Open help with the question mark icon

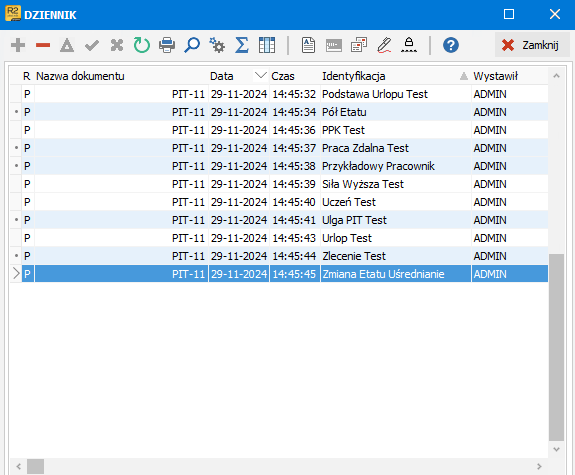click(451, 45)
